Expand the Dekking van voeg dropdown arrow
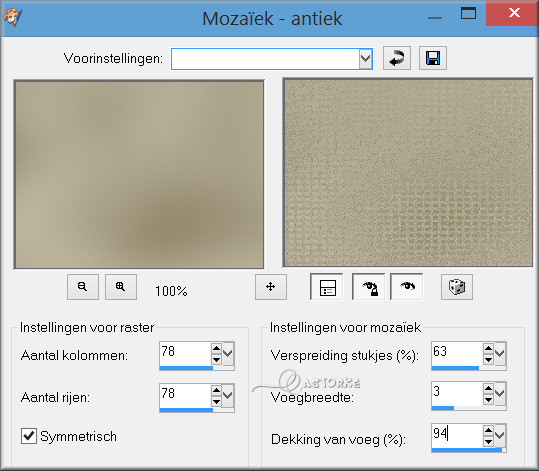Screen dimensions: 539x471 pyautogui.click(x=499, y=435)
